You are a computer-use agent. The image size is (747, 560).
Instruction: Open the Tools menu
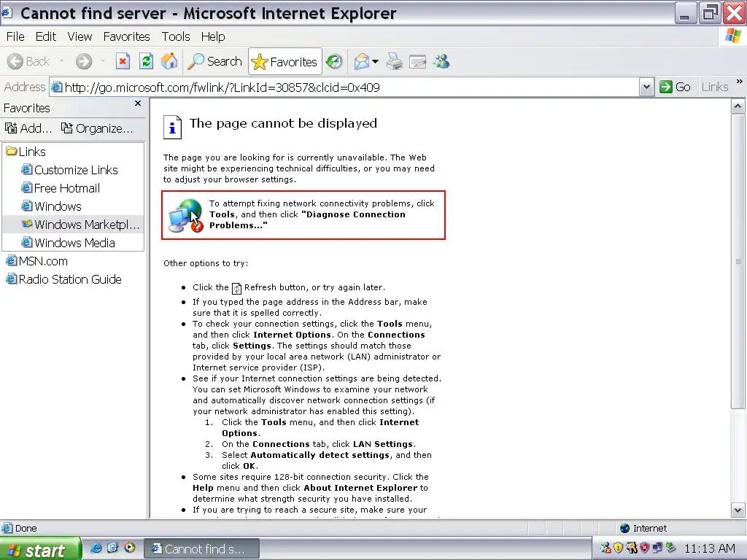coord(176,36)
